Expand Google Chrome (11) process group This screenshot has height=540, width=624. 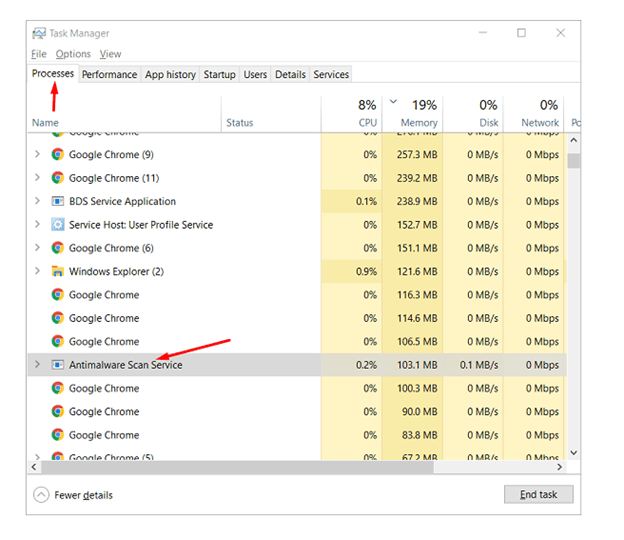pyautogui.click(x=37, y=177)
